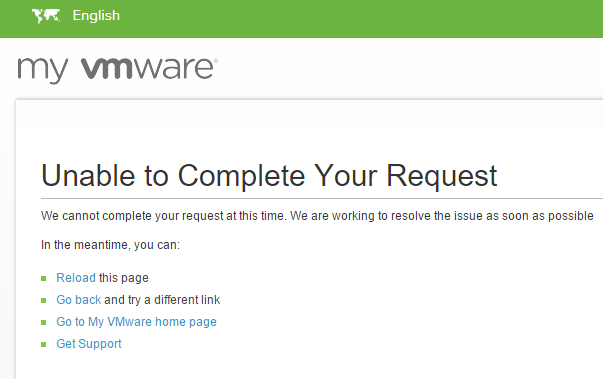
Task: Open the English language selector
Action: [96, 16]
